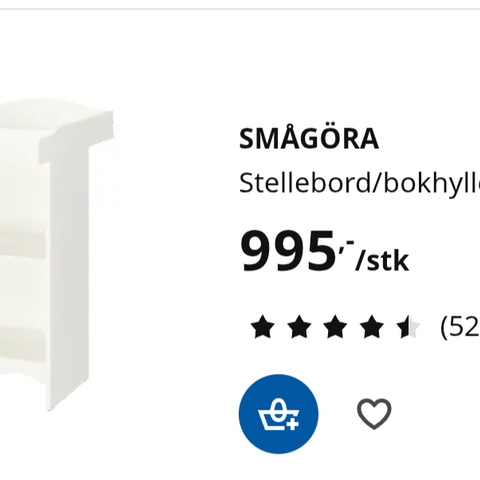The height and width of the screenshot is (480, 480).
Task: Click the plus sign on basket icon
Action: click(x=292, y=425)
